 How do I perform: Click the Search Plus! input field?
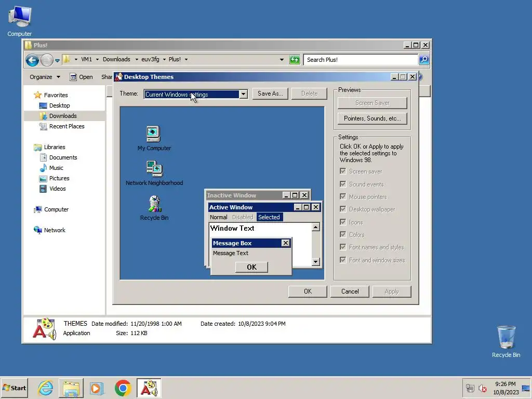coord(361,60)
